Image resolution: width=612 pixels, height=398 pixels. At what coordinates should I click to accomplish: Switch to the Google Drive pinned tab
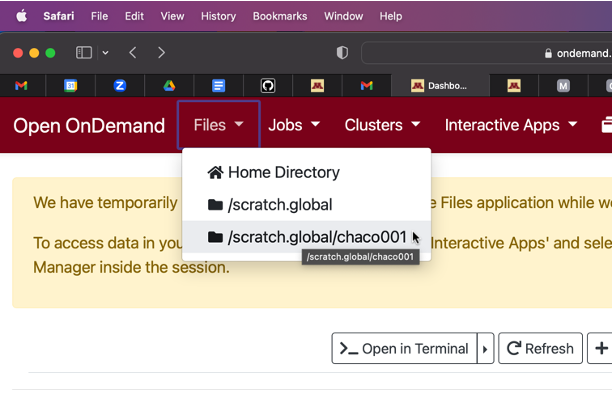click(169, 85)
